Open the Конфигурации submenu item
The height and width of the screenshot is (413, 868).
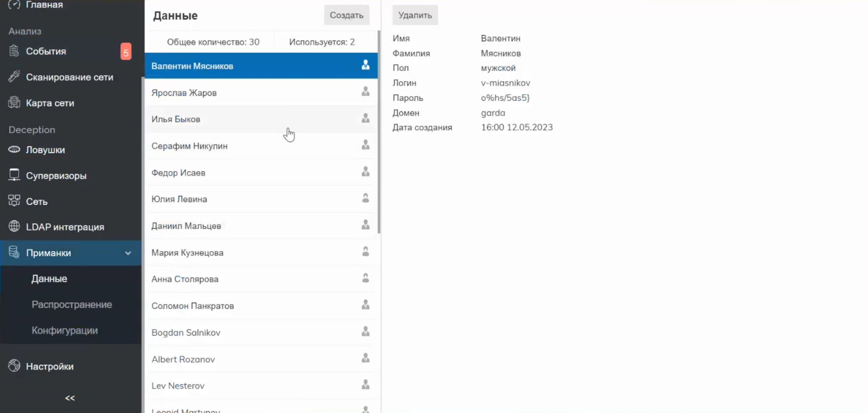coord(65,330)
